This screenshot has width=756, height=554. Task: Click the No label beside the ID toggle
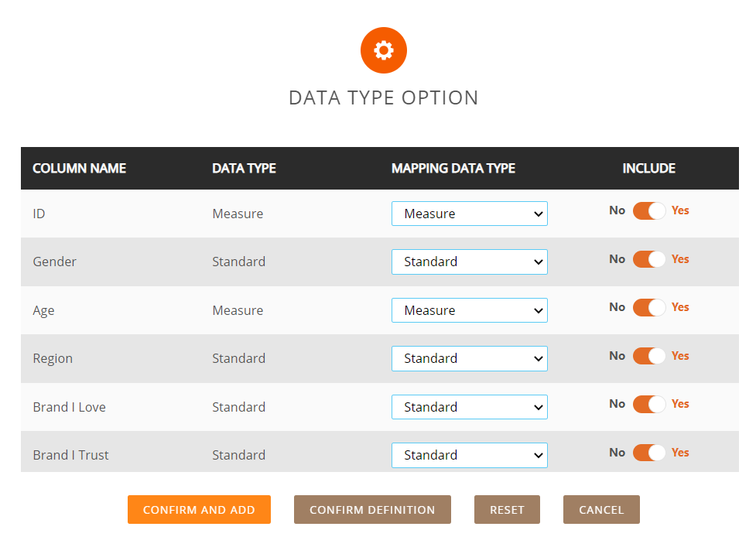(617, 210)
